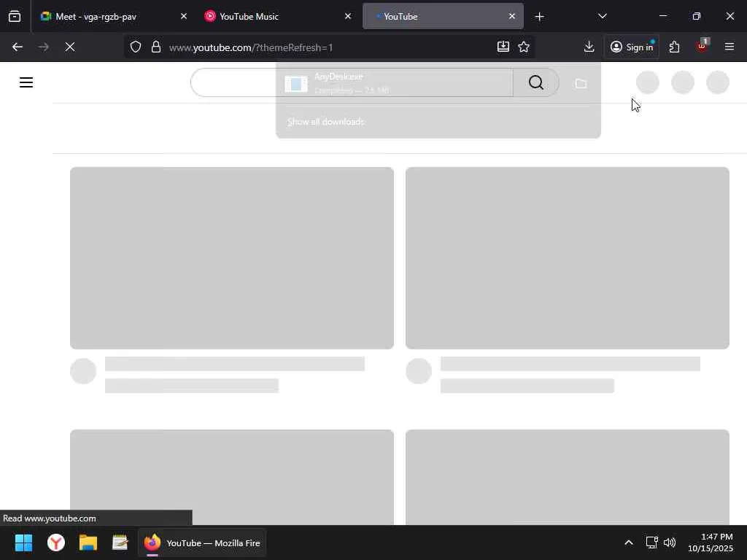The width and height of the screenshot is (747, 560).
Task: Open AnyDesk.exe download entry
Action: pyautogui.click(x=424, y=84)
